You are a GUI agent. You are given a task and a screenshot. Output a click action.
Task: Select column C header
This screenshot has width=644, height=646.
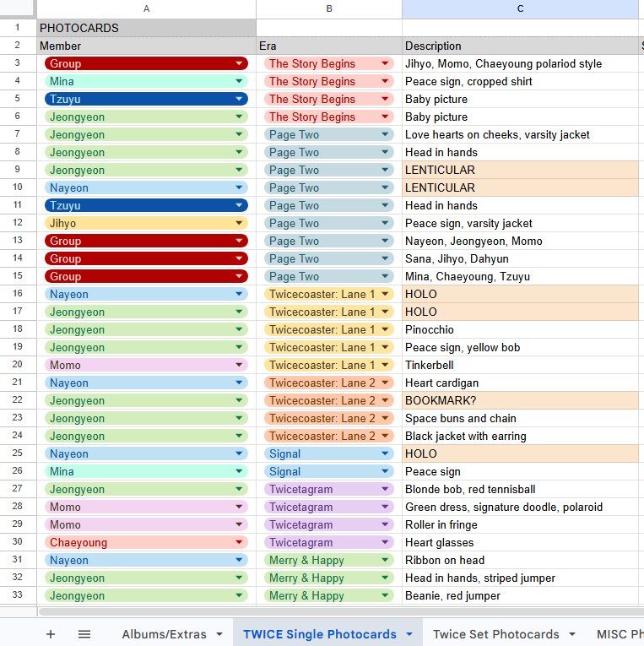pyautogui.click(x=520, y=8)
